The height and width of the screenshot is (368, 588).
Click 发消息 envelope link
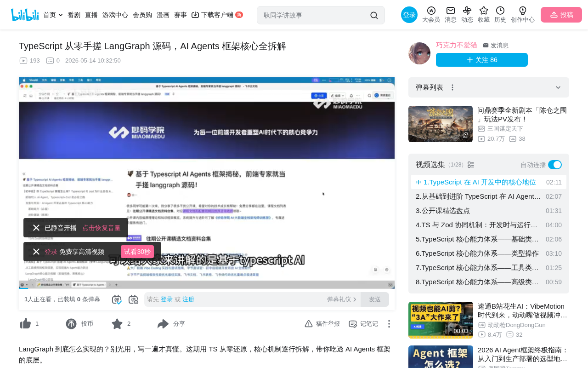point(496,45)
